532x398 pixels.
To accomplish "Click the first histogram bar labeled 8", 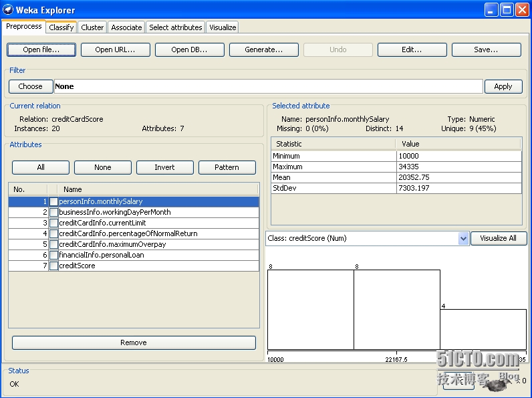I will pyautogui.click(x=311, y=310).
